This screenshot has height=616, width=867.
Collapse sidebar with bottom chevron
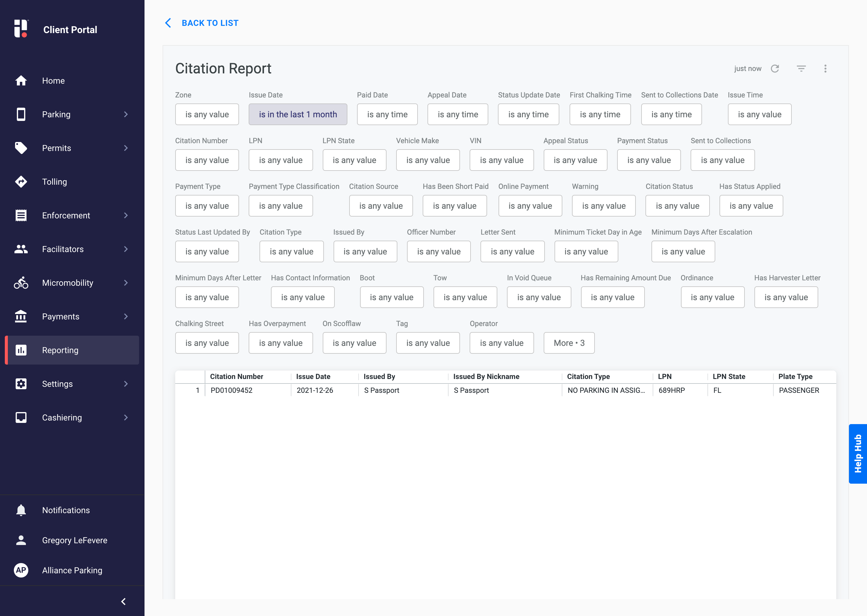coord(123,602)
